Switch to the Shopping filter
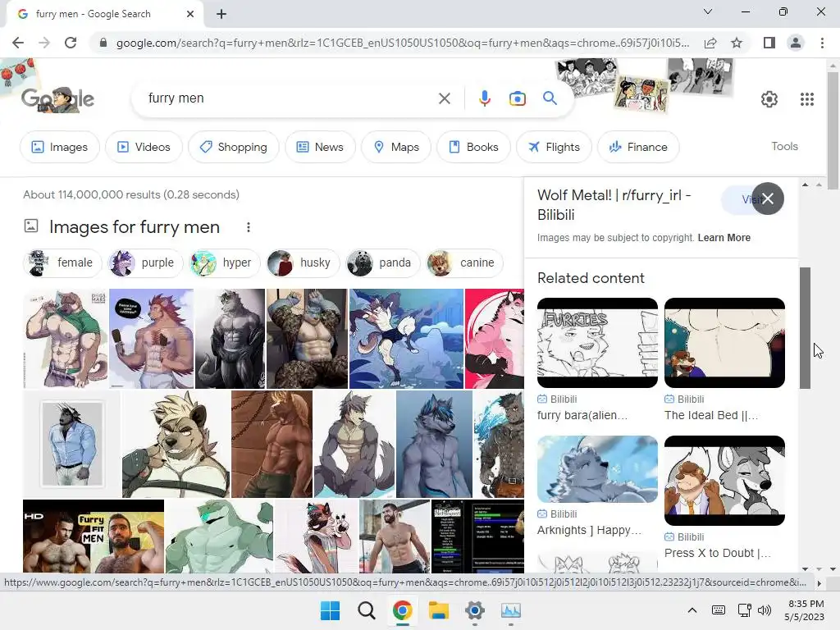Image resolution: width=840 pixels, height=630 pixels. [x=233, y=147]
